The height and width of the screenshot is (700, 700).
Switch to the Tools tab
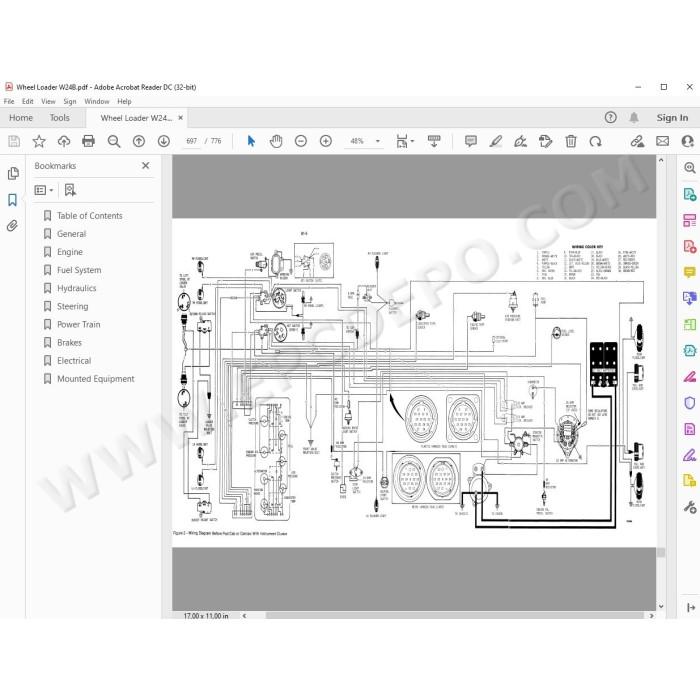pos(59,118)
